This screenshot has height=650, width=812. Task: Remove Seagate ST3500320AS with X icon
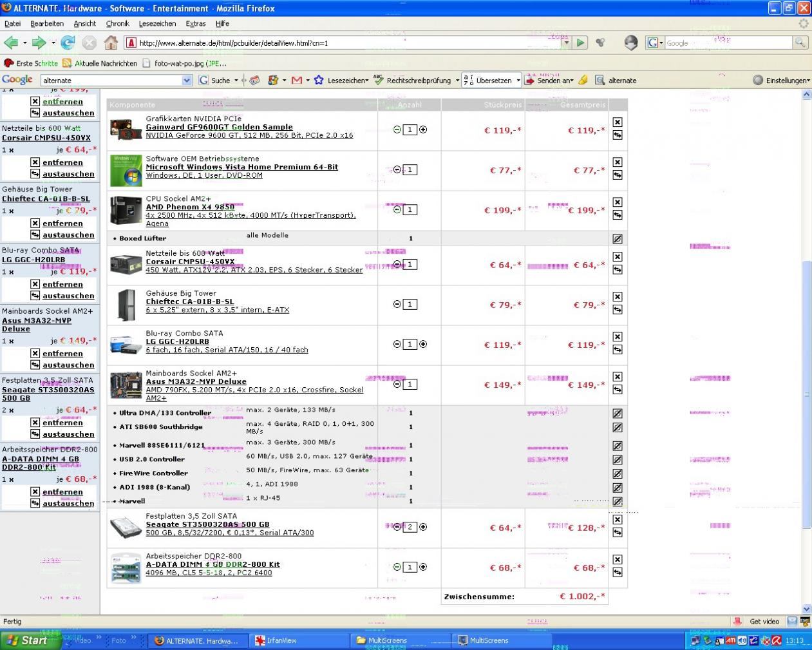617,519
